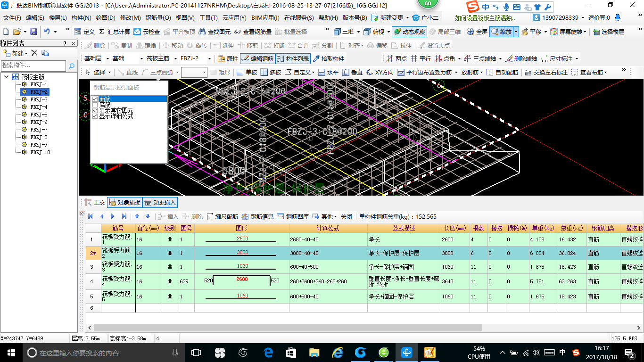The width and height of the screenshot is (644, 362).
Task: Uncheck 面筋 checkbox
Action: click(95, 99)
